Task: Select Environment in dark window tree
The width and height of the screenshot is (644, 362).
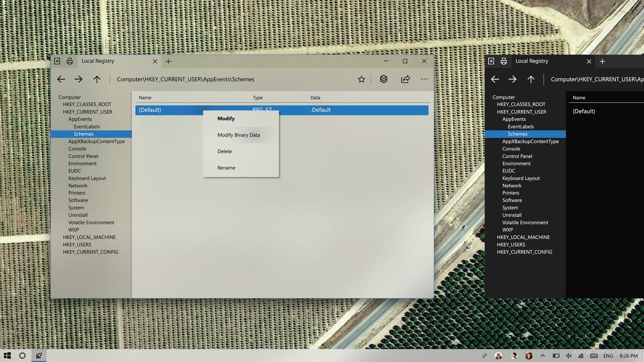Action: [516, 163]
